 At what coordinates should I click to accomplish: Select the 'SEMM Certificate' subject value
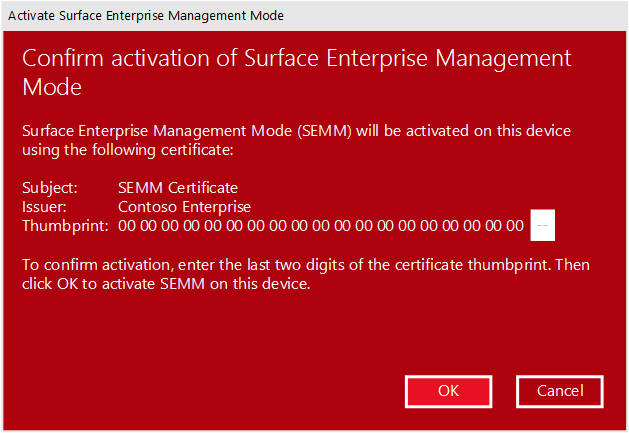[177, 187]
